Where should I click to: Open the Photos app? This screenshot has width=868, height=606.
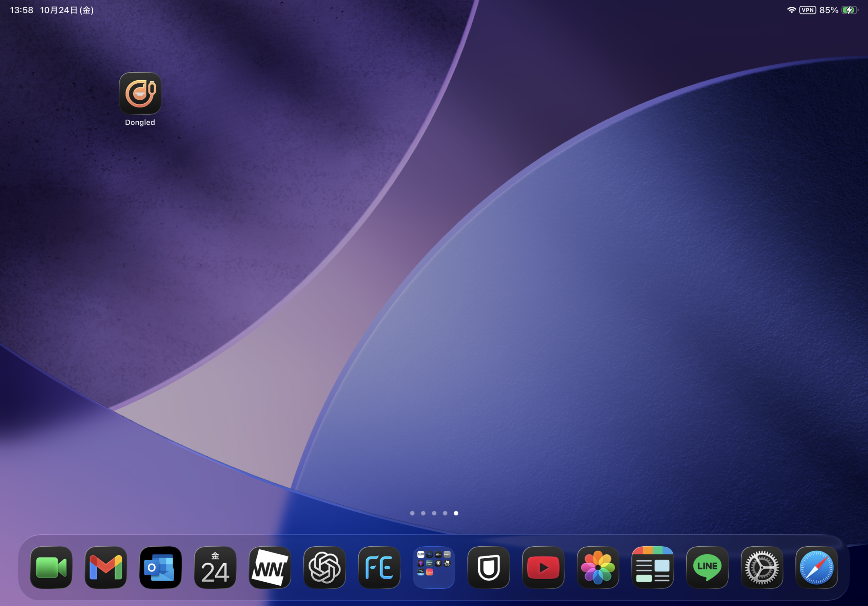[598, 567]
